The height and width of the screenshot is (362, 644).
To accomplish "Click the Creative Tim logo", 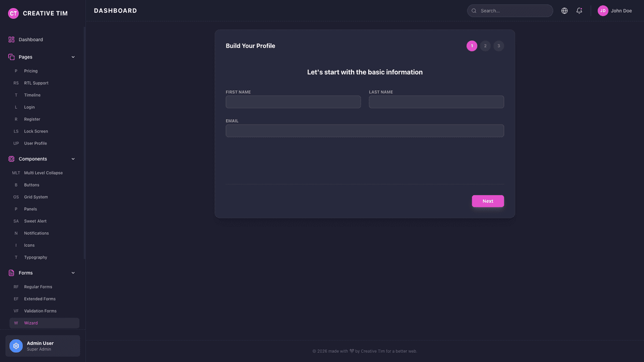I will 13,13.
